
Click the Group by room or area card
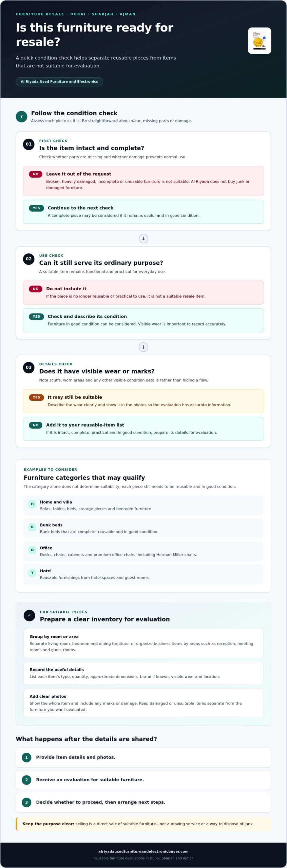pos(143,643)
